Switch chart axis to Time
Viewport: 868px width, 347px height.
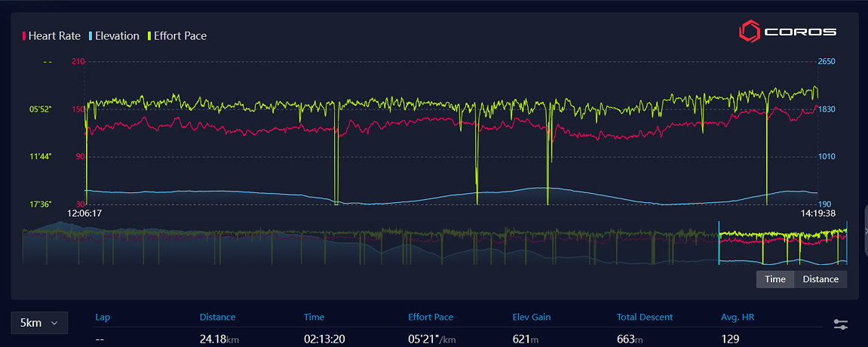pos(775,279)
